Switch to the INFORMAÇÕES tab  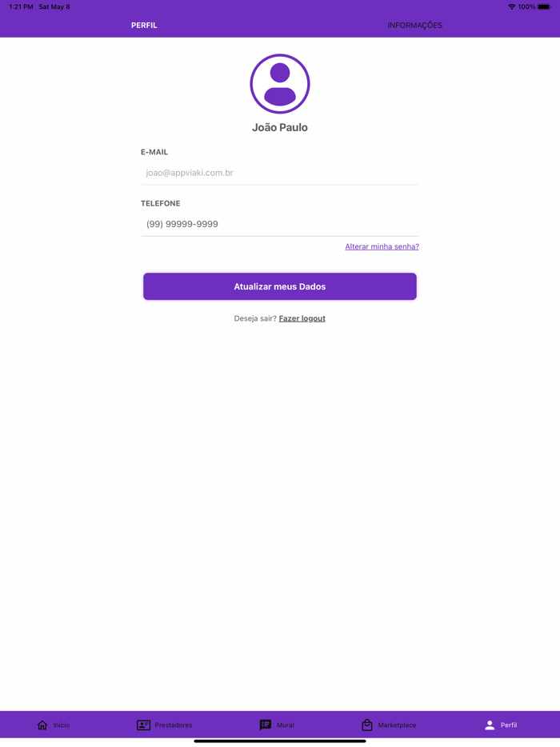tap(414, 25)
